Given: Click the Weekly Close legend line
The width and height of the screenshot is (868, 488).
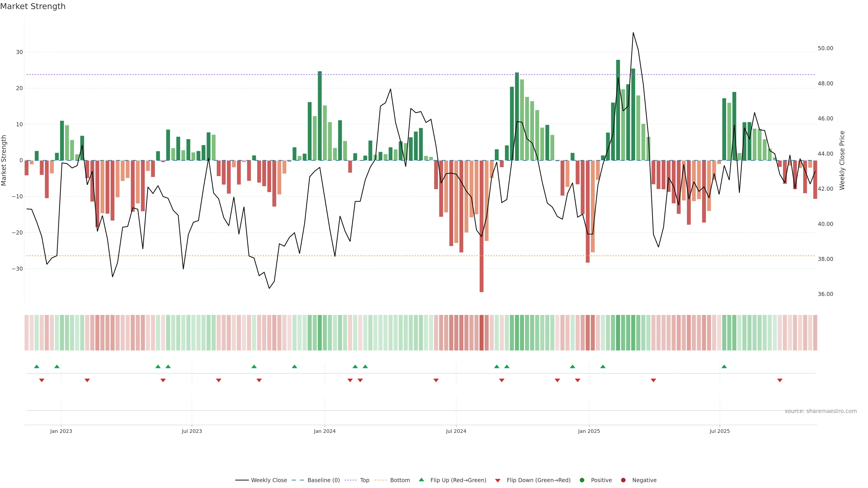Looking at the screenshot, I should (242, 480).
